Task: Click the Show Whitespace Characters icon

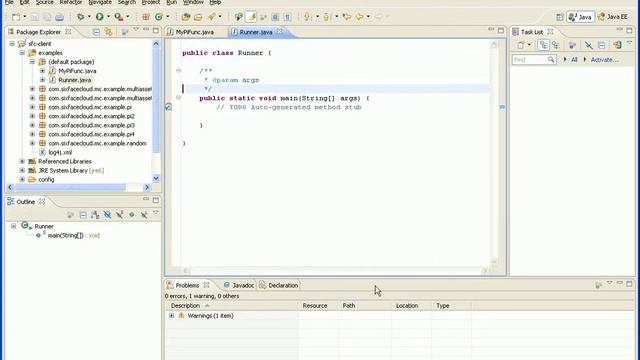Action: point(288,17)
